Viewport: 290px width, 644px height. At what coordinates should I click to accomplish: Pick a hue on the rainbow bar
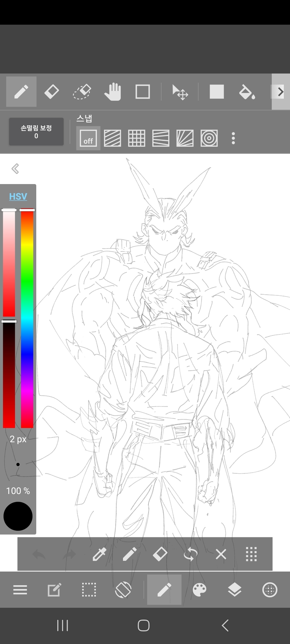tap(27, 319)
